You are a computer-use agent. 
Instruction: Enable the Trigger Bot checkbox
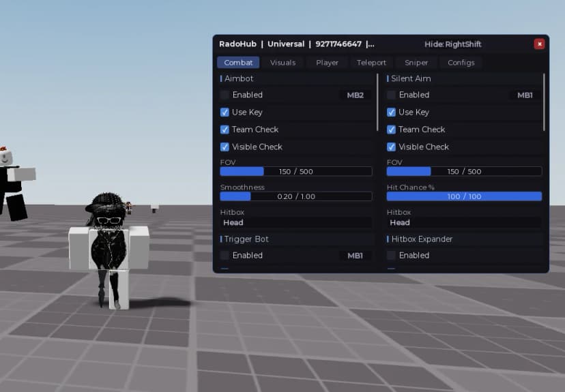[x=224, y=256]
